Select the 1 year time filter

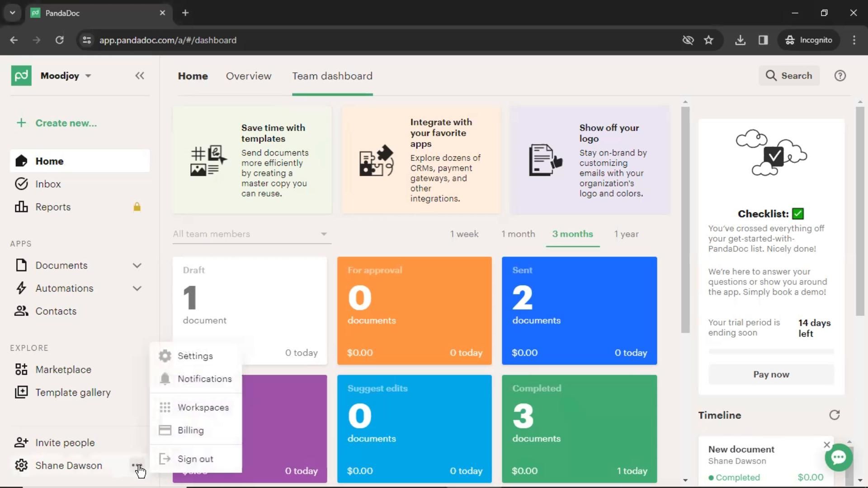tap(626, 234)
